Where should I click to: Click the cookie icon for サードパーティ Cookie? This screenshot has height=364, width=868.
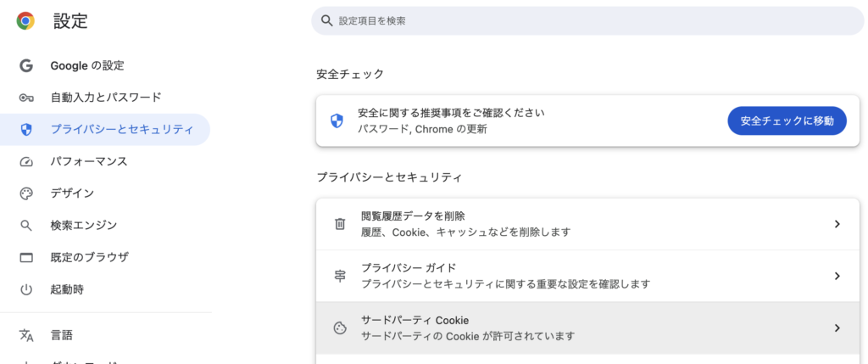click(x=340, y=328)
